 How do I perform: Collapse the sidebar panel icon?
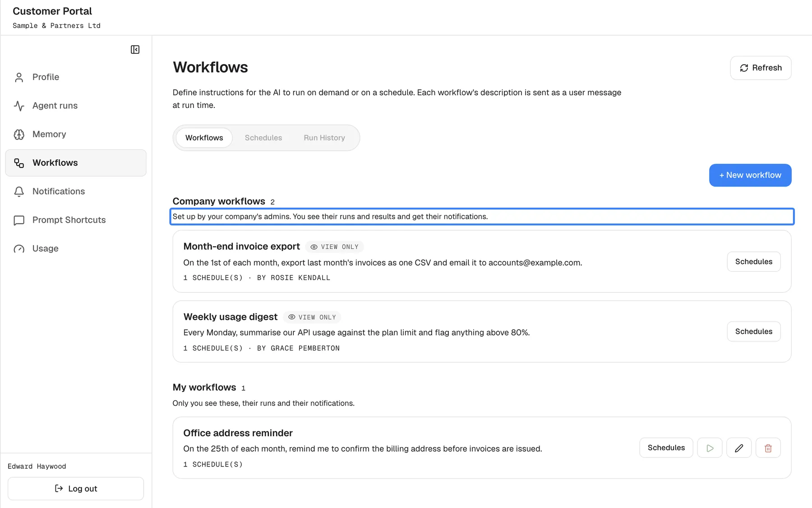click(135, 50)
